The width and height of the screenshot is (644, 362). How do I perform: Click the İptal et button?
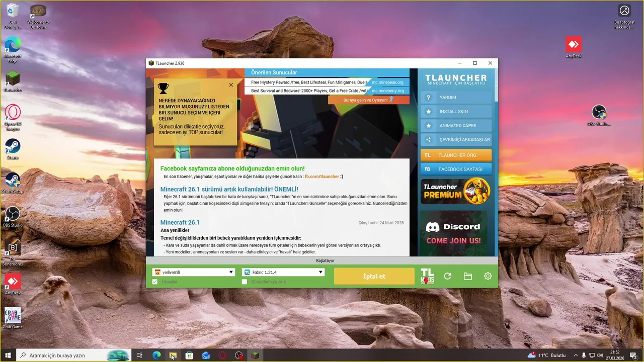tap(374, 276)
